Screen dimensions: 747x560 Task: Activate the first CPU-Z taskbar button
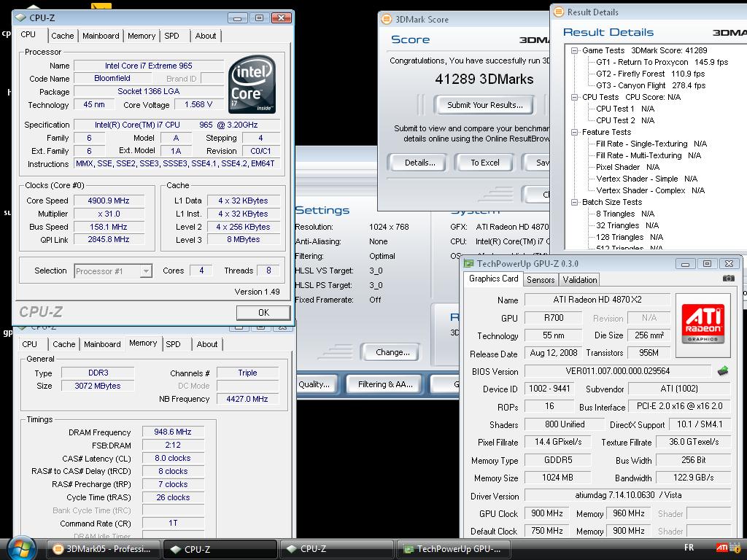click(x=220, y=549)
